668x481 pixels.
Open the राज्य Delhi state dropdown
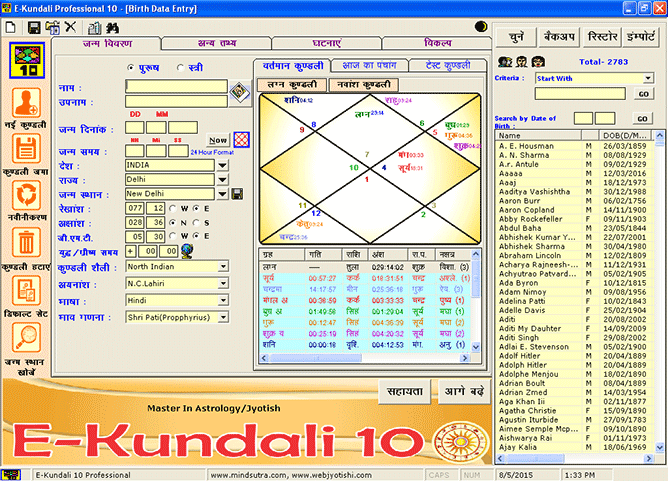[x=222, y=180]
